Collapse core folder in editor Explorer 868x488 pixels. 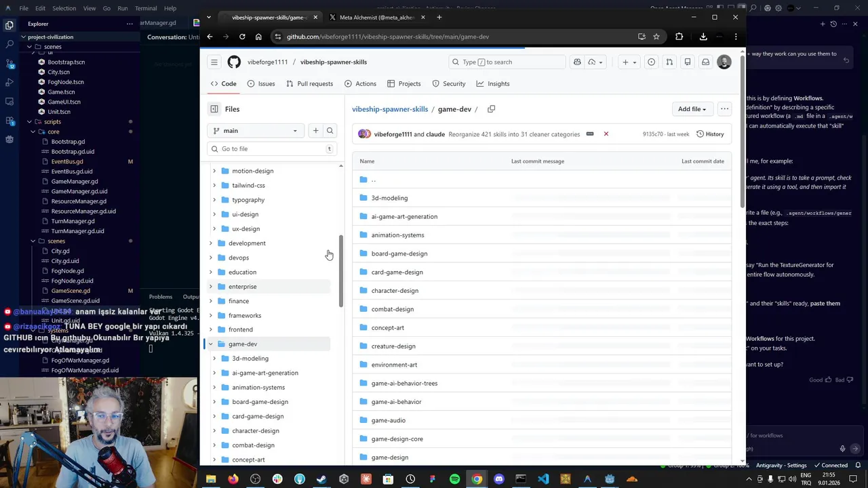click(33, 131)
